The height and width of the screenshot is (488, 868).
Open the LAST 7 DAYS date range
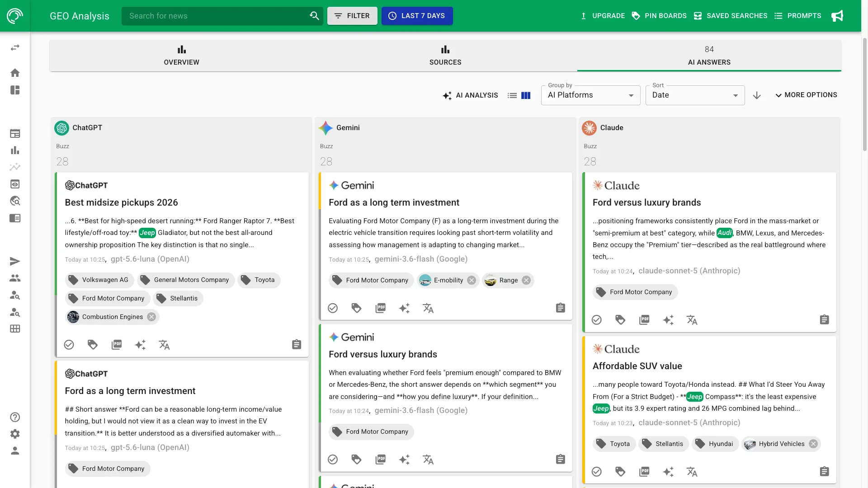[x=417, y=16]
